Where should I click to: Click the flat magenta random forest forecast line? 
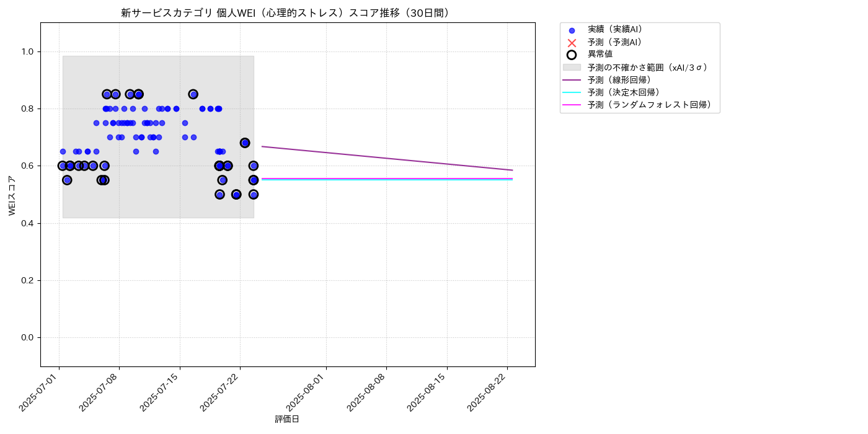pyautogui.click(x=387, y=179)
